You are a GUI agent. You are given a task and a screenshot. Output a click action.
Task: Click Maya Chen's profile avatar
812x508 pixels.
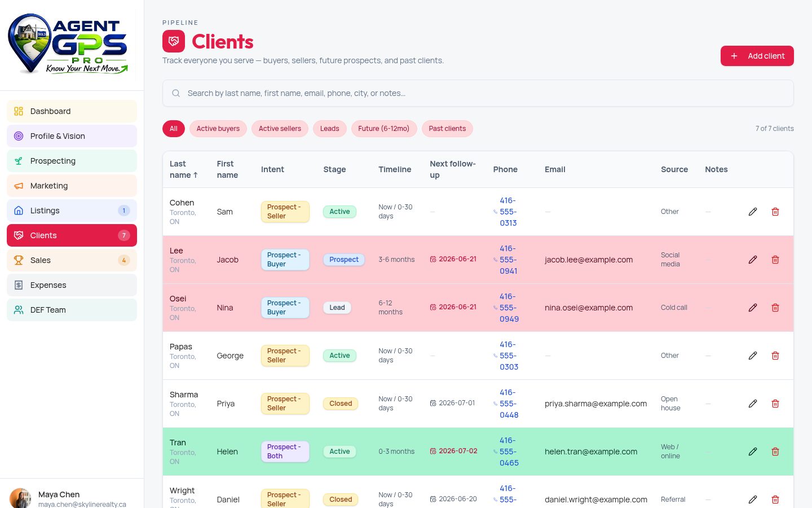pos(20,498)
